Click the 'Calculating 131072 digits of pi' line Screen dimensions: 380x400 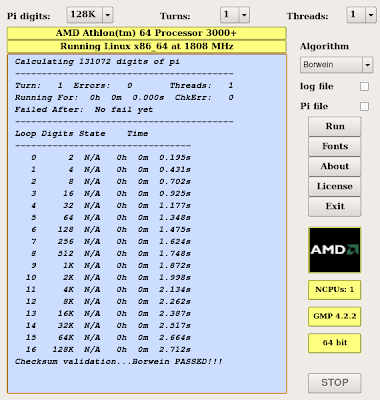coord(97,62)
